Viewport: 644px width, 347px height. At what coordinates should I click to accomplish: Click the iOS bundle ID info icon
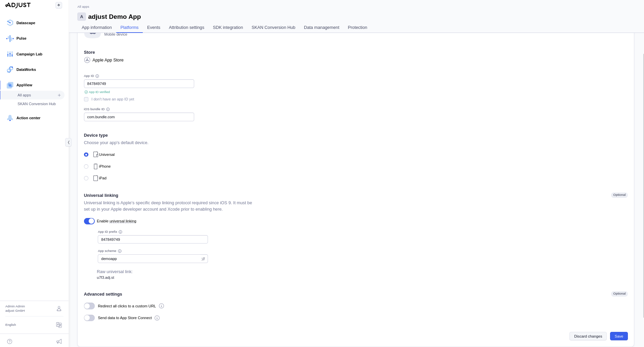click(108, 109)
